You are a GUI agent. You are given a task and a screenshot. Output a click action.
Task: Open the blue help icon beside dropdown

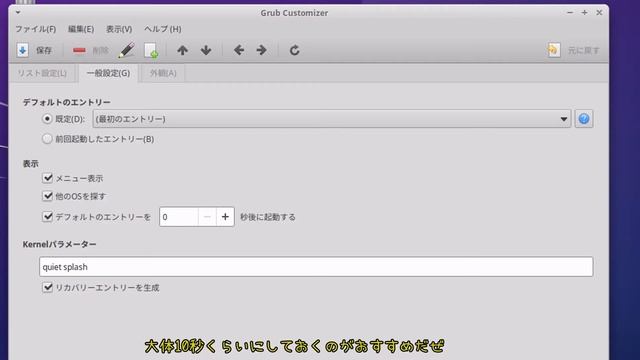coord(584,119)
